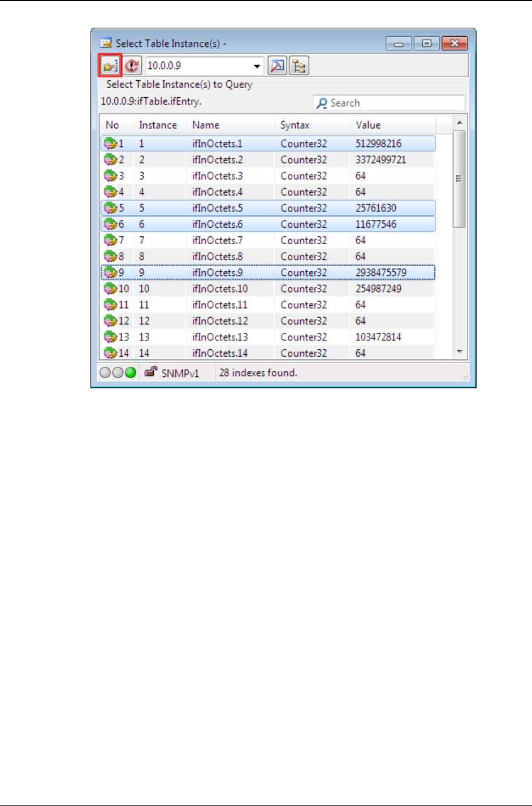Click the red refresh toolbar icon

tap(132, 66)
